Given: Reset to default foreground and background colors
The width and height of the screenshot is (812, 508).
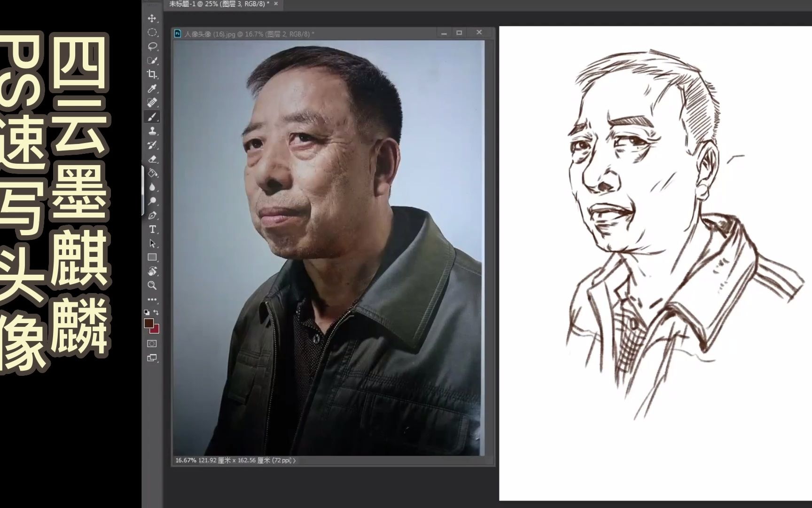Looking at the screenshot, I should pyautogui.click(x=147, y=312).
